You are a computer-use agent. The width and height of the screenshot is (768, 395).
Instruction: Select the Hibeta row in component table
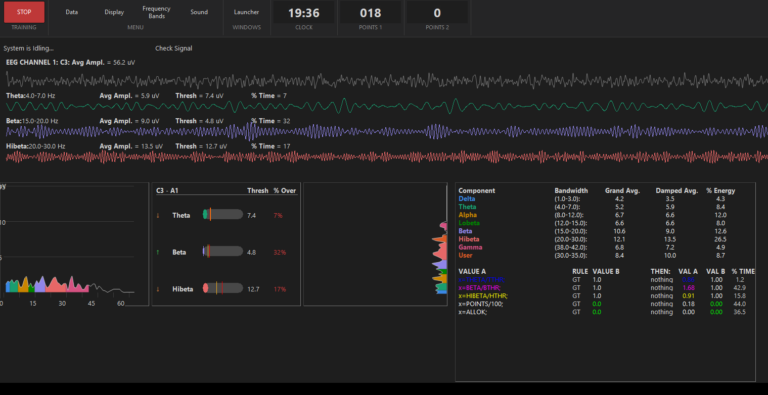click(x=600, y=239)
